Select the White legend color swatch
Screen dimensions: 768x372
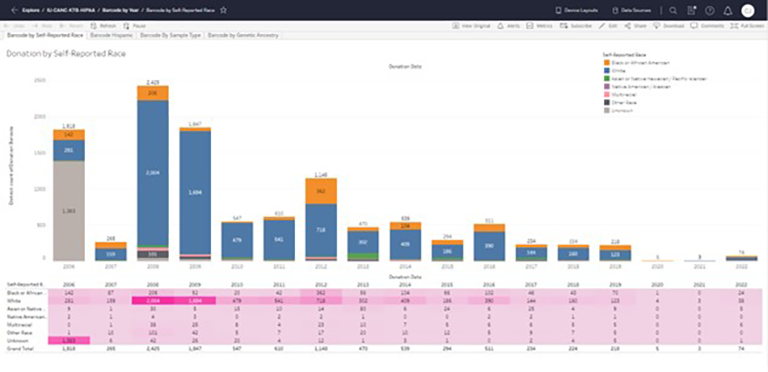pos(607,70)
